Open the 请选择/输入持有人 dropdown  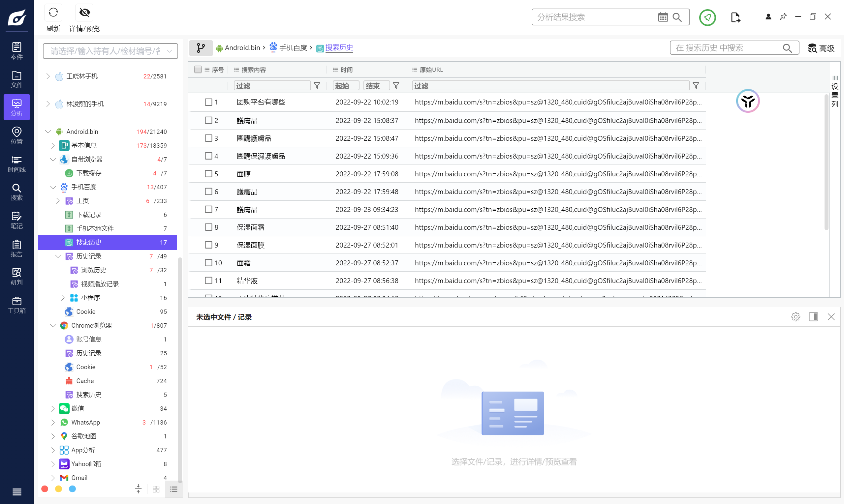point(110,51)
